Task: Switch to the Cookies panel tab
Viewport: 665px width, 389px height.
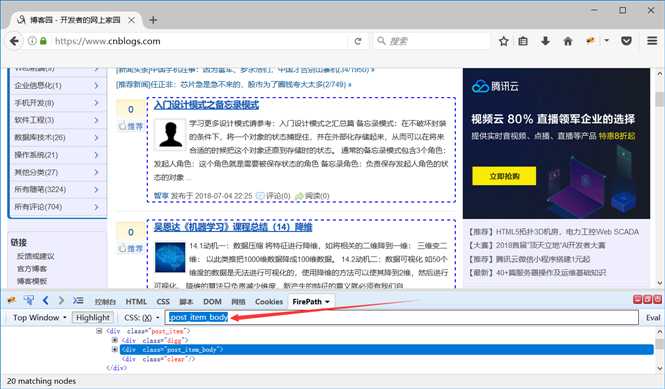Action: 269,302
